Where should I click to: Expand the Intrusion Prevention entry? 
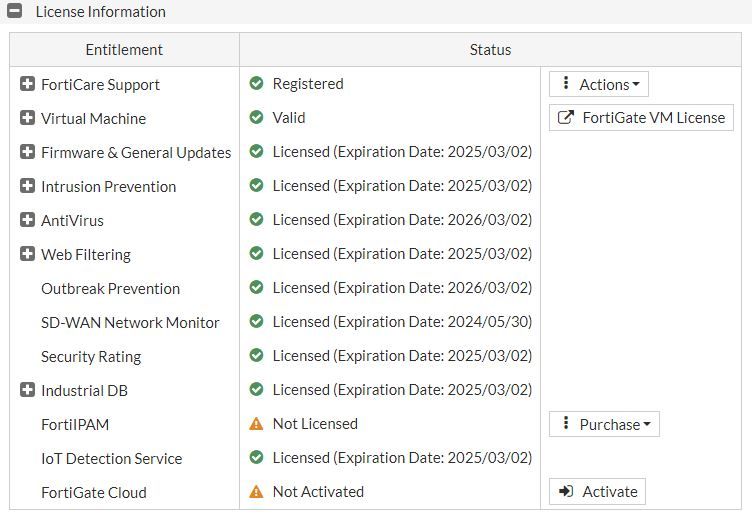[x=28, y=186]
